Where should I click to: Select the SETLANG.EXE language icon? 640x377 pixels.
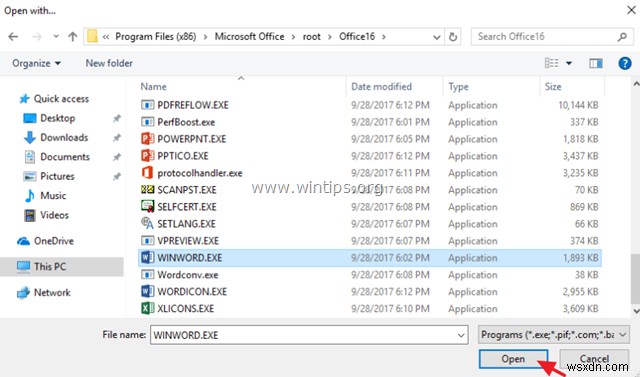click(147, 224)
